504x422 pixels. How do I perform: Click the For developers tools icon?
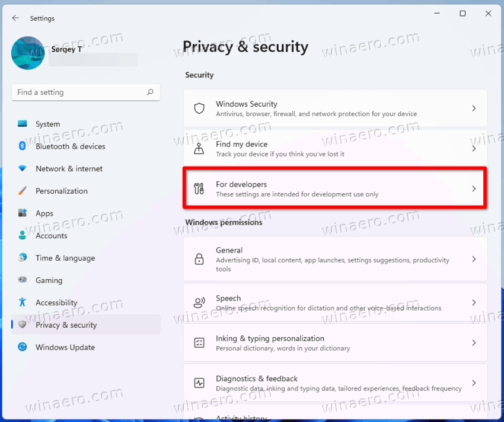point(199,188)
